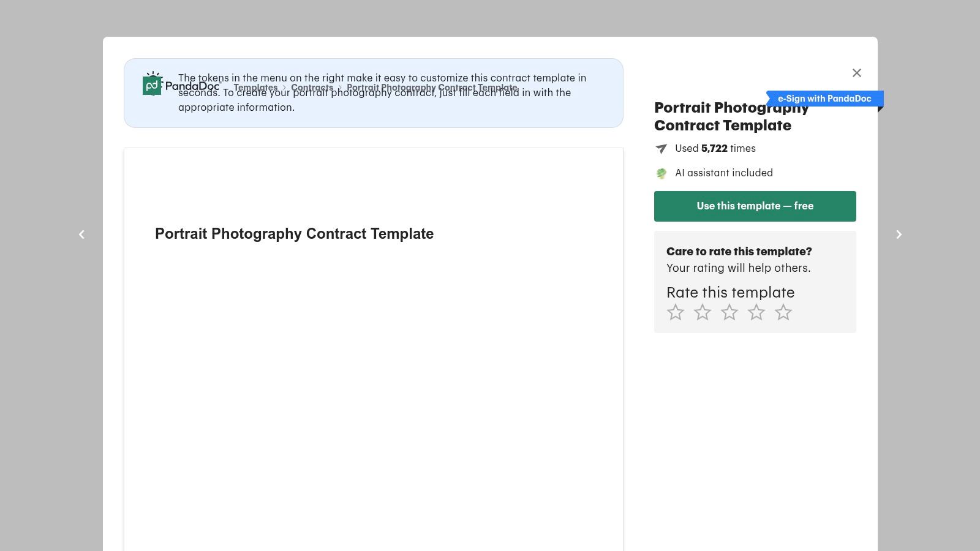
Task: Select the fourth rating star
Action: coord(756,312)
